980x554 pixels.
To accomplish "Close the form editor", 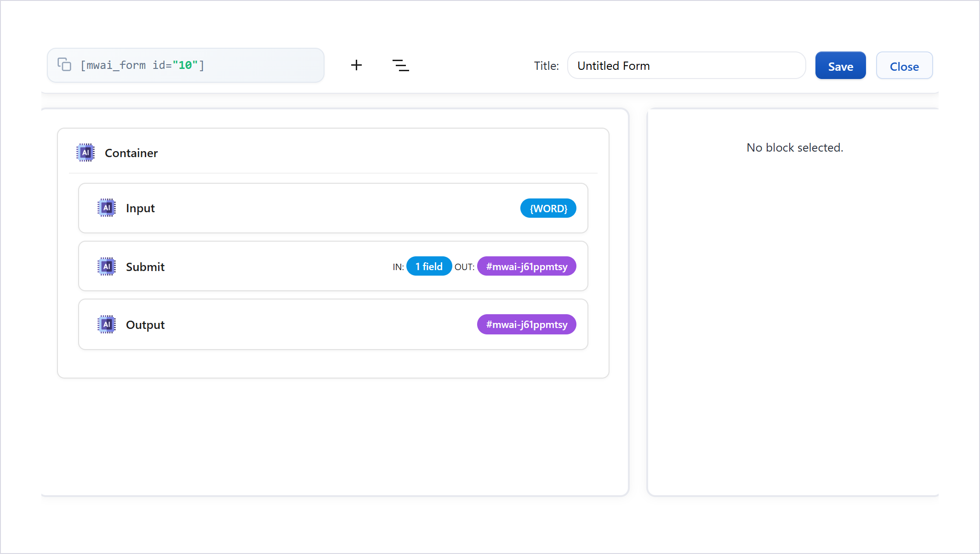I will point(905,66).
